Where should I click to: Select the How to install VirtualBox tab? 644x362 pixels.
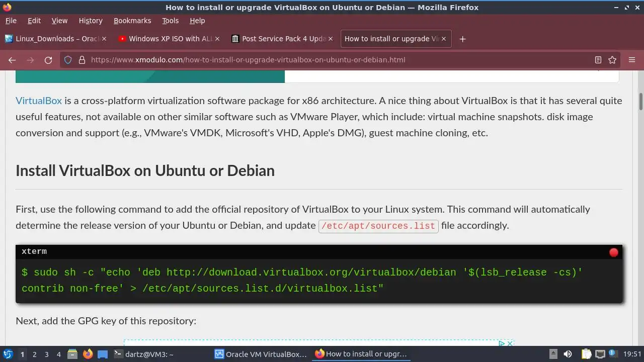(396, 39)
